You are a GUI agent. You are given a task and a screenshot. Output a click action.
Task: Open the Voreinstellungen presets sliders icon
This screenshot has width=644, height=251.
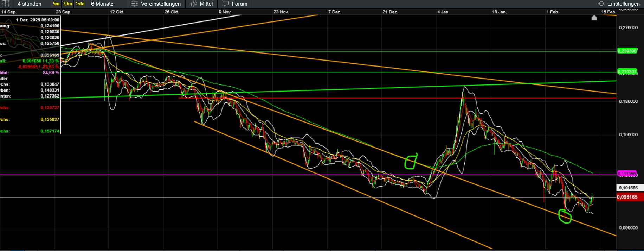tap(135, 4)
